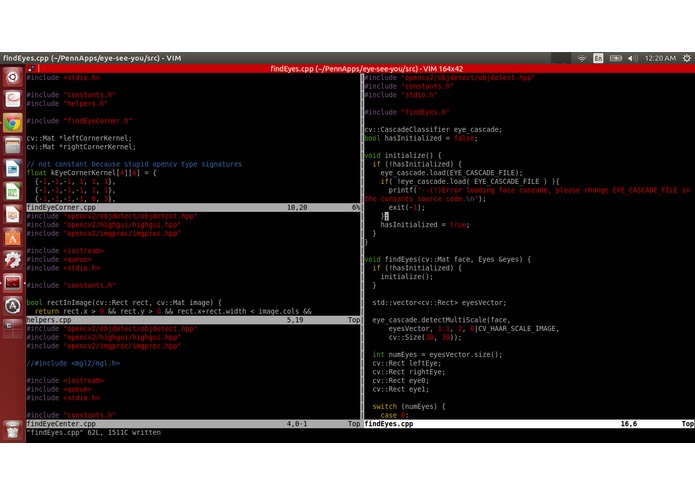Image resolution: width=695 pixels, height=494 pixels.
Task: Open the system power cog menu
Action: (687, 58)
